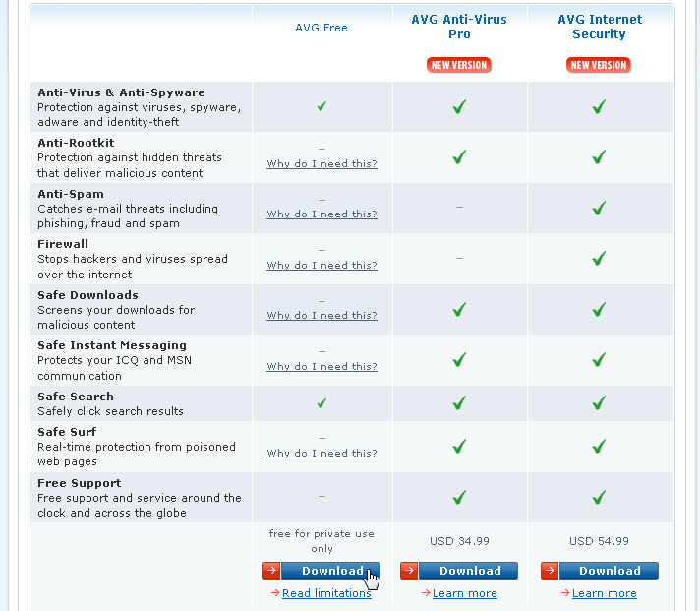Click red arrow beside Anti-Virus Pro Learn more

pyautogui.click(x=426, y=593)
